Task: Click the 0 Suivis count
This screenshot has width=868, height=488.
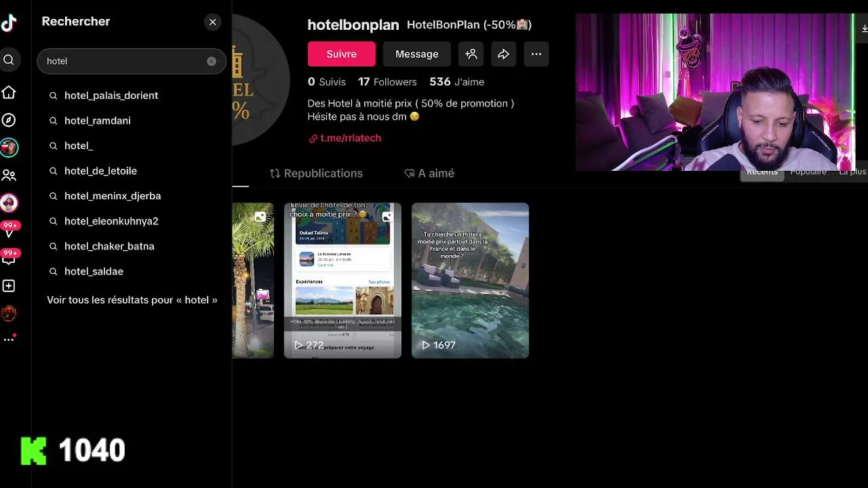Action: pos(326,82)
